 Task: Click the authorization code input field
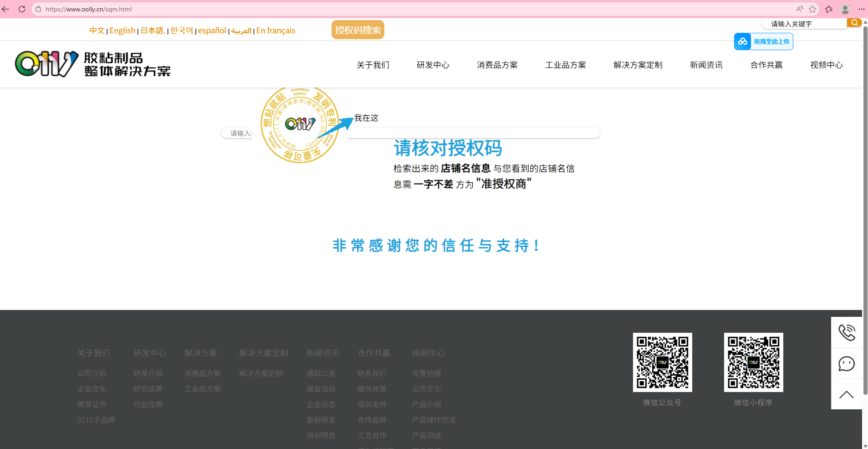410,133
